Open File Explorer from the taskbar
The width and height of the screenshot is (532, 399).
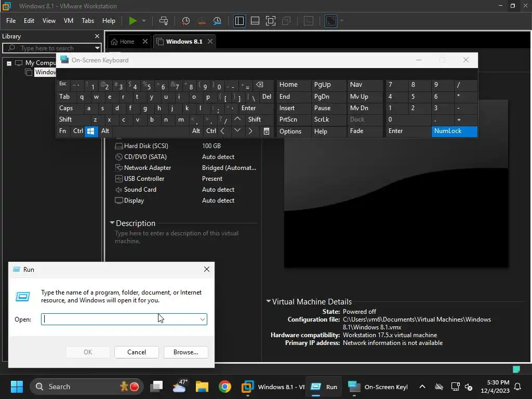[202, 387]
